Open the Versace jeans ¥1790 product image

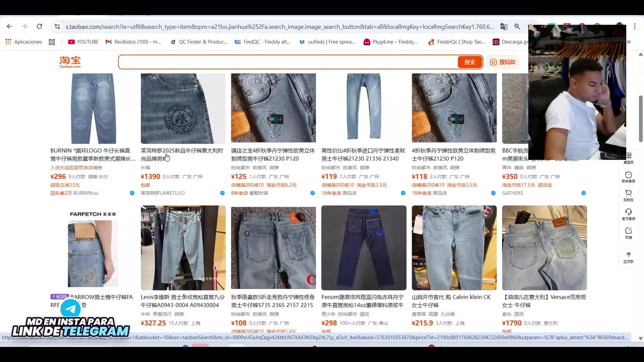point(544,248)
